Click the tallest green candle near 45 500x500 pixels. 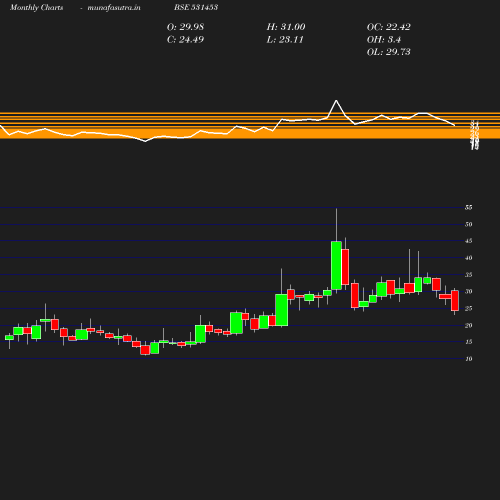pos(336,265)
